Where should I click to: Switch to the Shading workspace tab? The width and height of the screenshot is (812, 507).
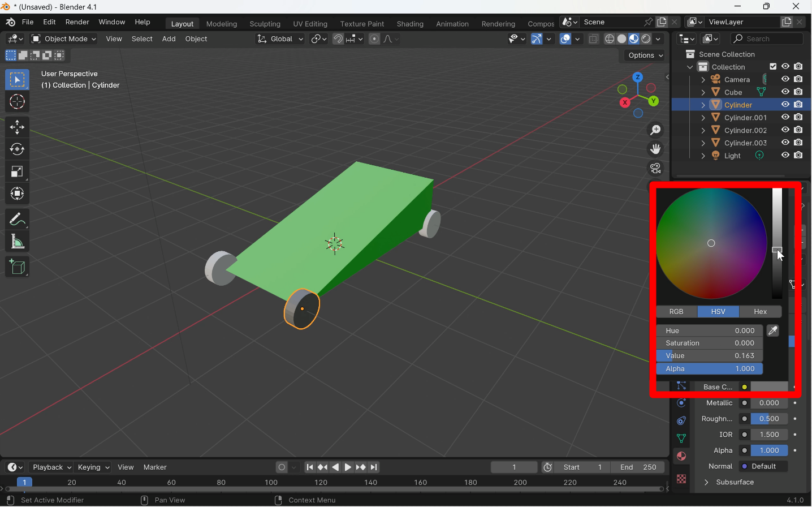[410, 24]
